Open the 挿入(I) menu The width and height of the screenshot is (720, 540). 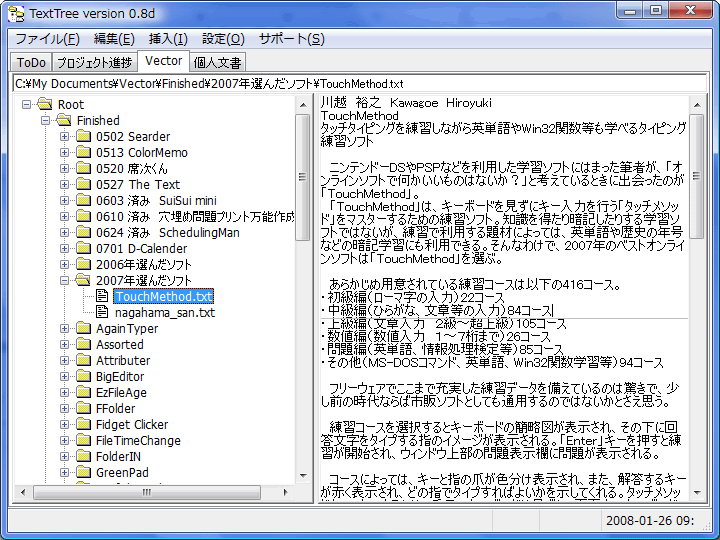(x=168, y=39)
